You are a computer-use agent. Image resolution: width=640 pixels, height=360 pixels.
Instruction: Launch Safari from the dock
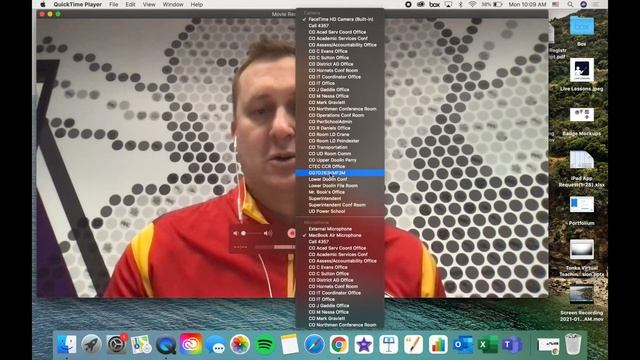pos(314,344)
